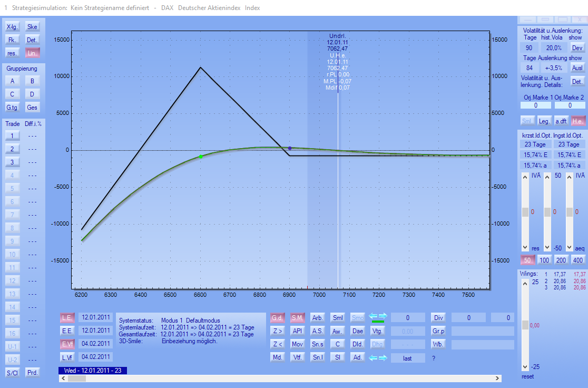Click the up arrow of the Wings scrollbar

pos(524,283)
